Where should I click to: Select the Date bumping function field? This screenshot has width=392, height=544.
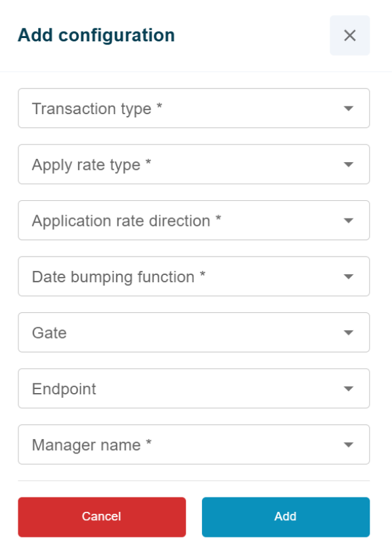pyautogui.click(x=194, y=276)
